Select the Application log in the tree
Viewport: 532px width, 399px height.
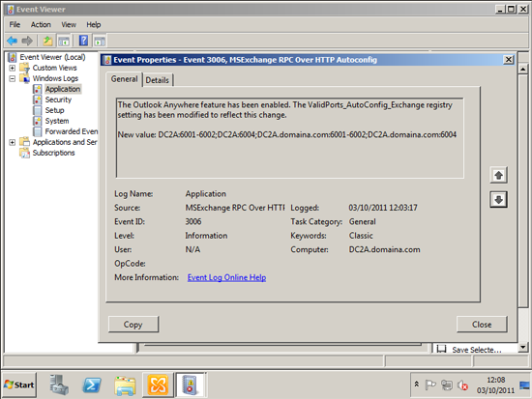(63, 89)
